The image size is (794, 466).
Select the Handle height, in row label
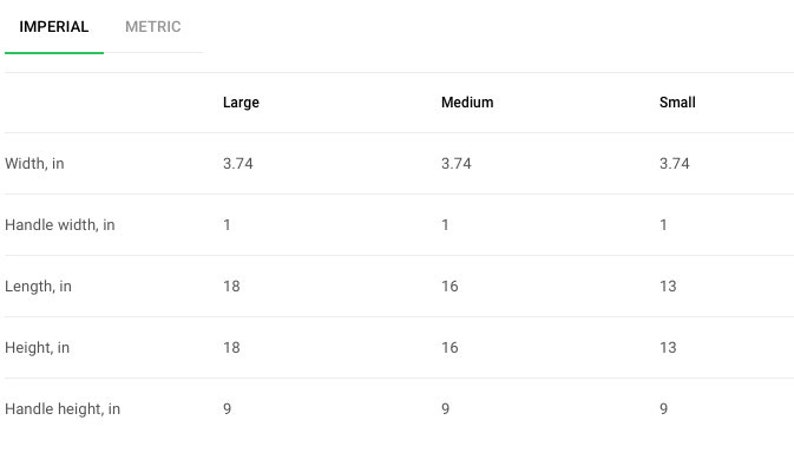(63, 409)
